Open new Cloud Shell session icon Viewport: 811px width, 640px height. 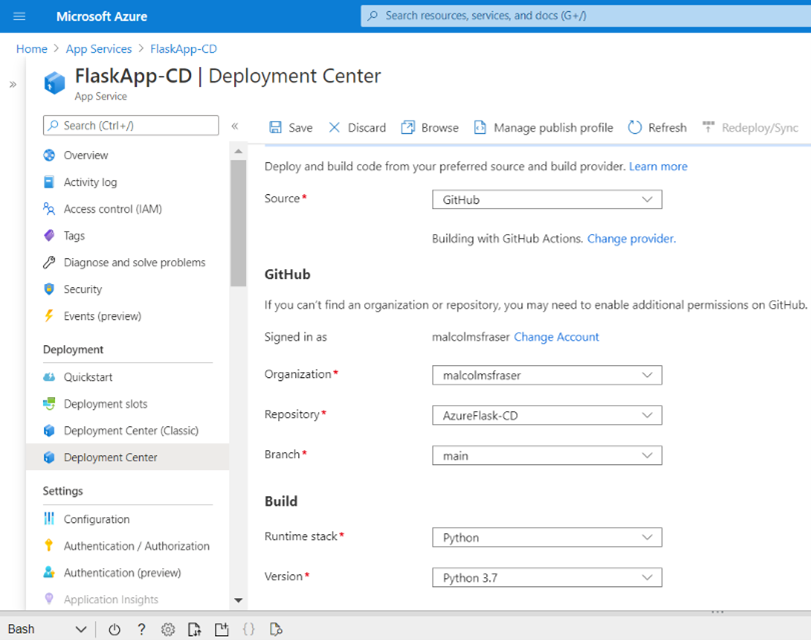[222, 629]
